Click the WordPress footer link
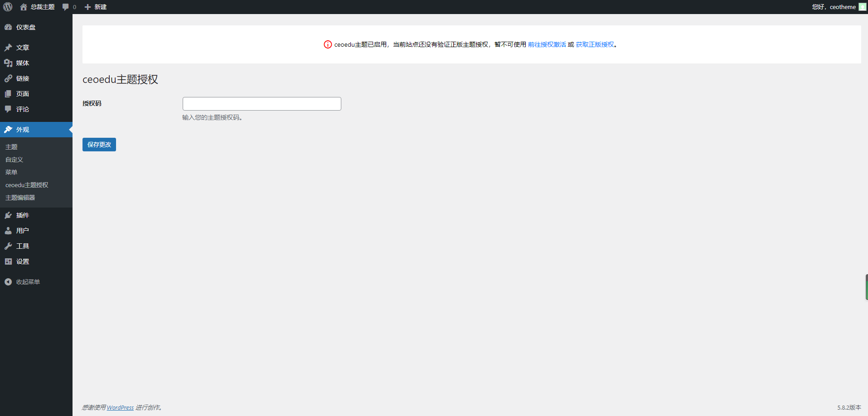Screen dimensions: 868x416 (x=120, y=407)
